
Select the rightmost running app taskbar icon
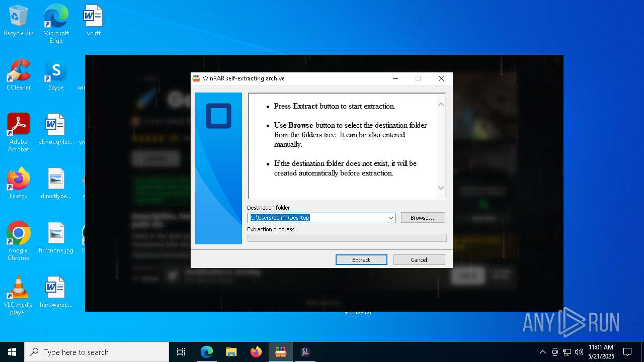(x=305, y=352)
